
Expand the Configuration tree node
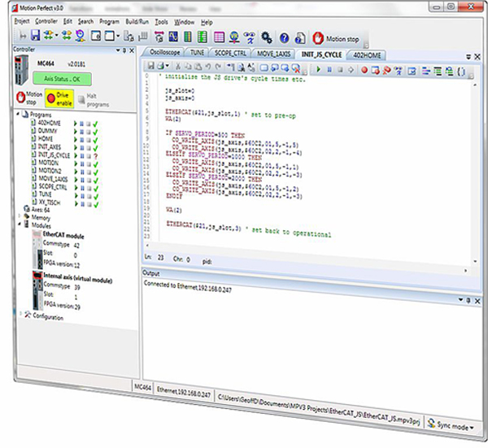point(20,315)
